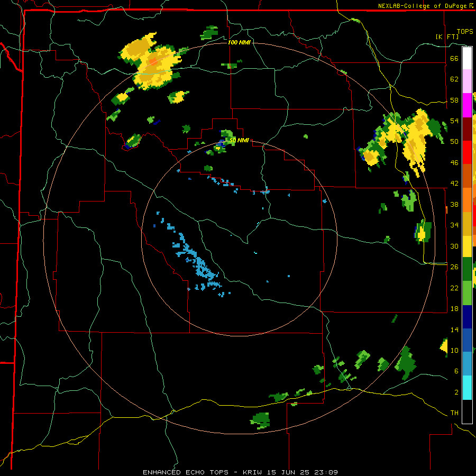Click the 18 value on the legend scale
The image size is (476, 476).
point(454,309)
